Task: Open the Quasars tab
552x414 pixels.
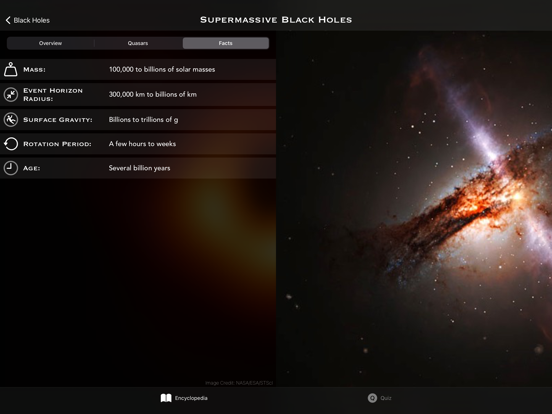Action: (138, 43)
